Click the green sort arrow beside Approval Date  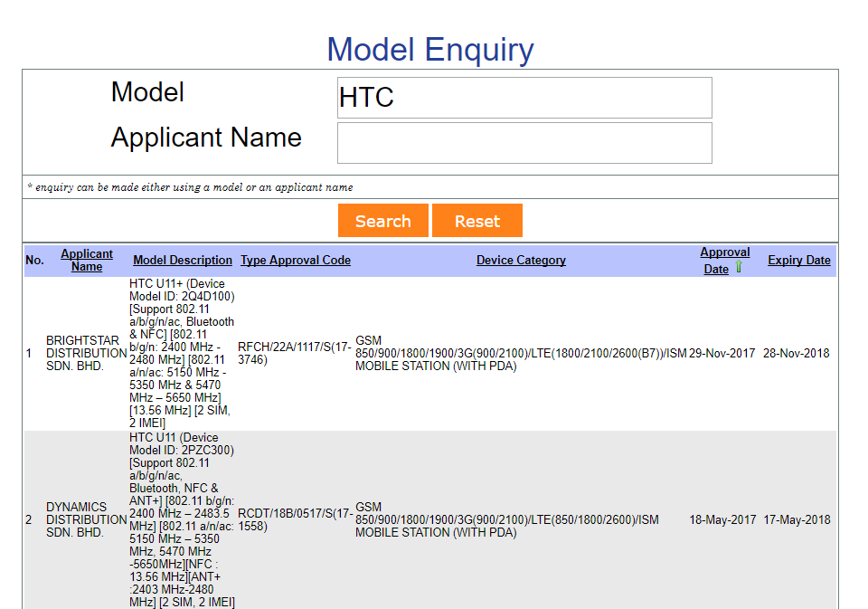pos(739,268)
